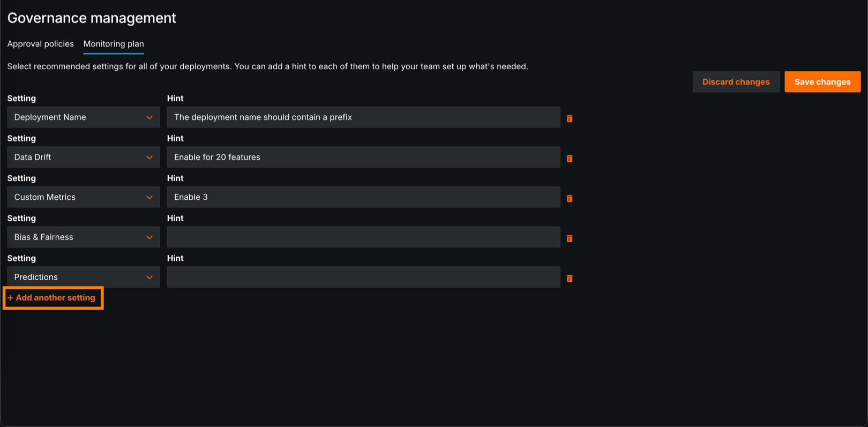The height and width of the screenshot is (427, 868).
Task: Expand the Data Drift setting dropdown
Action: (84, 158)
